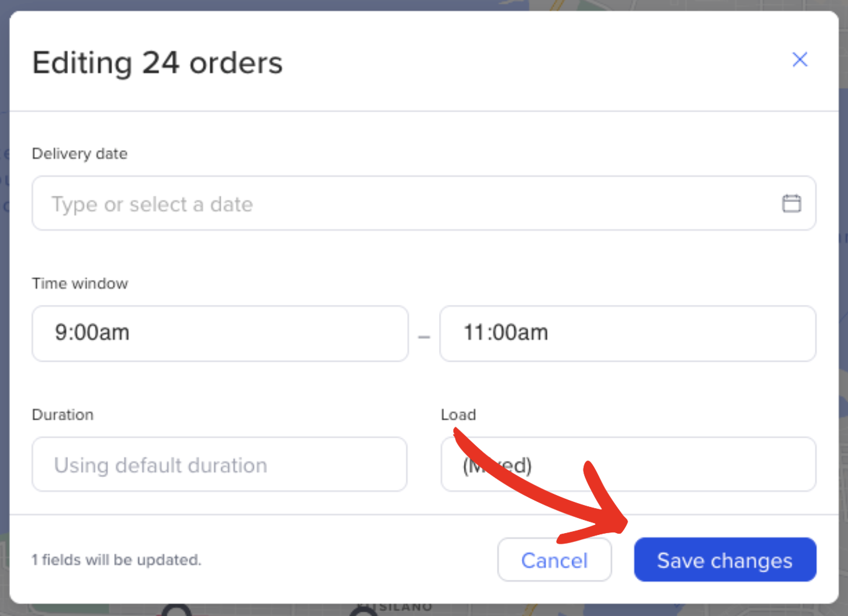Screen dimensions: 848x616
Task: Close the Editing 24 orders dialog
Action: 799,60
